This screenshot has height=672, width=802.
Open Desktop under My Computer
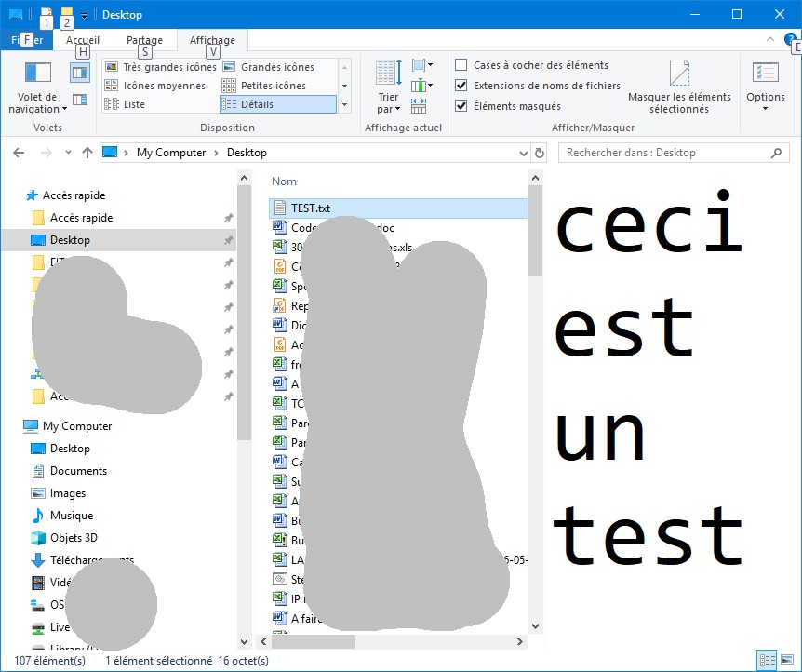pyautogui.click(x=60, y=449)
